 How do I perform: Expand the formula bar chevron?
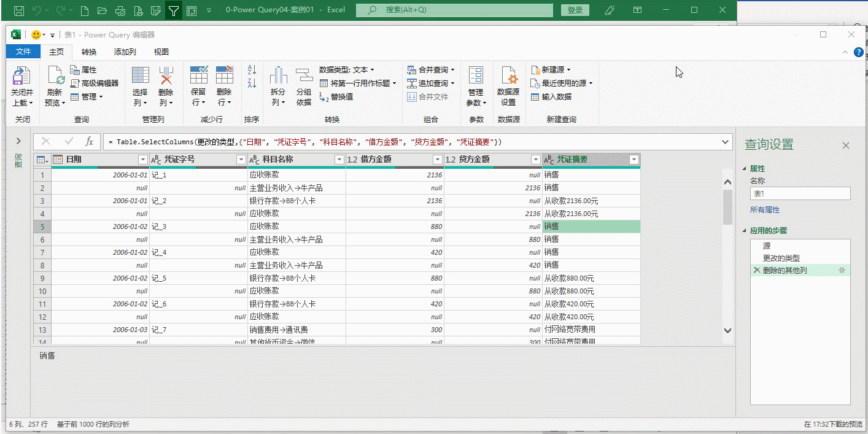pyautogui.click(x=726, y=142)
